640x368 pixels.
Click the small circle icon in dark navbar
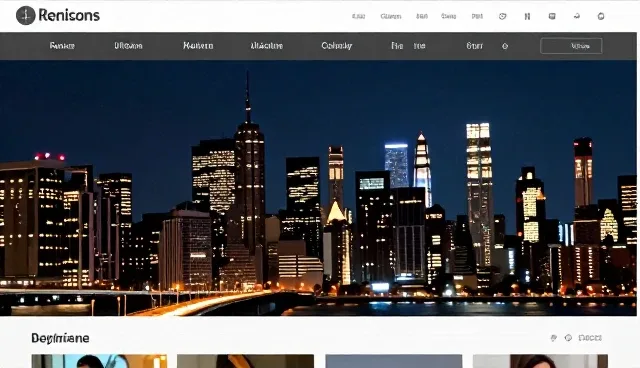click(505, 46)
